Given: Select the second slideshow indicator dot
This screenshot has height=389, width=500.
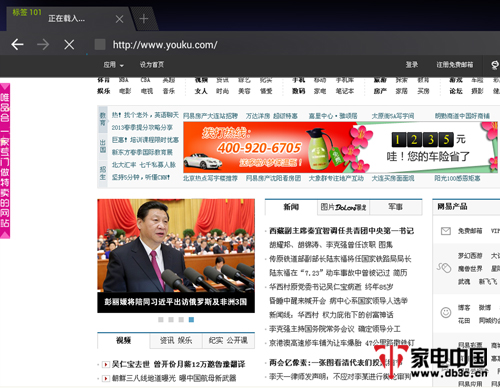Looking at the screenshot, I should click(171, 320).
